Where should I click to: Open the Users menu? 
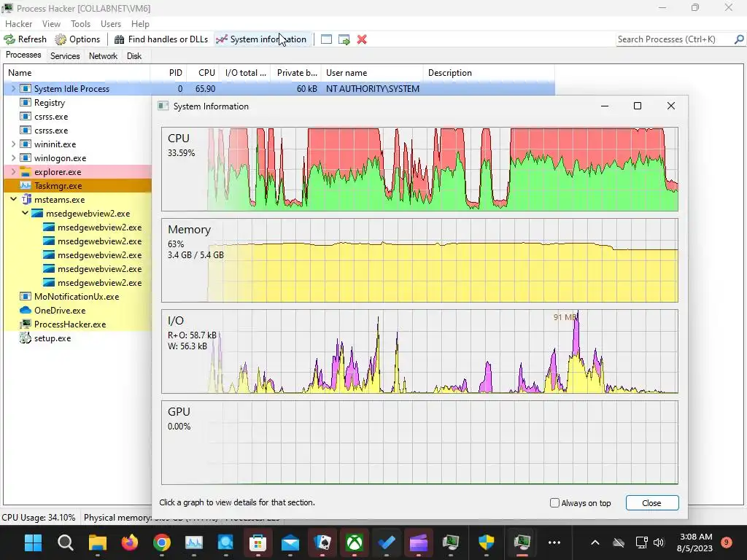click(111, 24)
